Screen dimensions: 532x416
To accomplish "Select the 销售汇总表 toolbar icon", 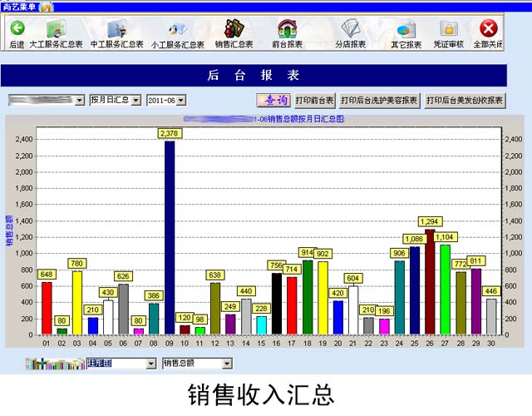I will (234, 31).
